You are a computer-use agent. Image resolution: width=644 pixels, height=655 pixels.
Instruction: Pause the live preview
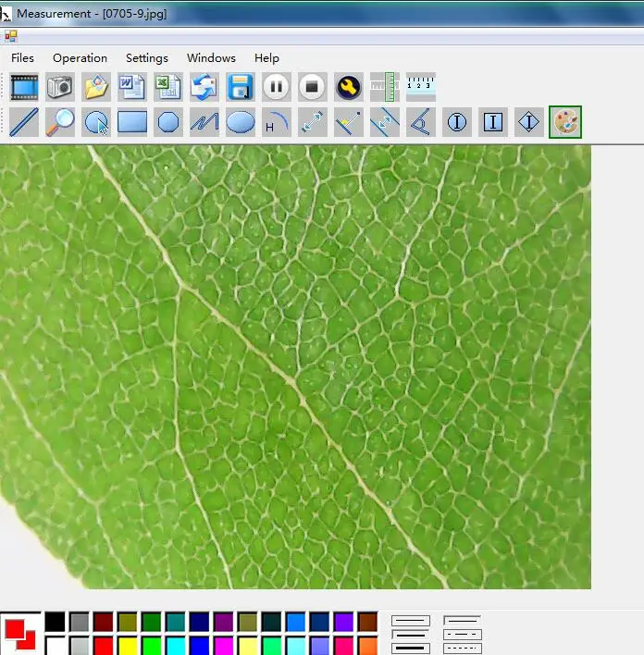point(276,88)
